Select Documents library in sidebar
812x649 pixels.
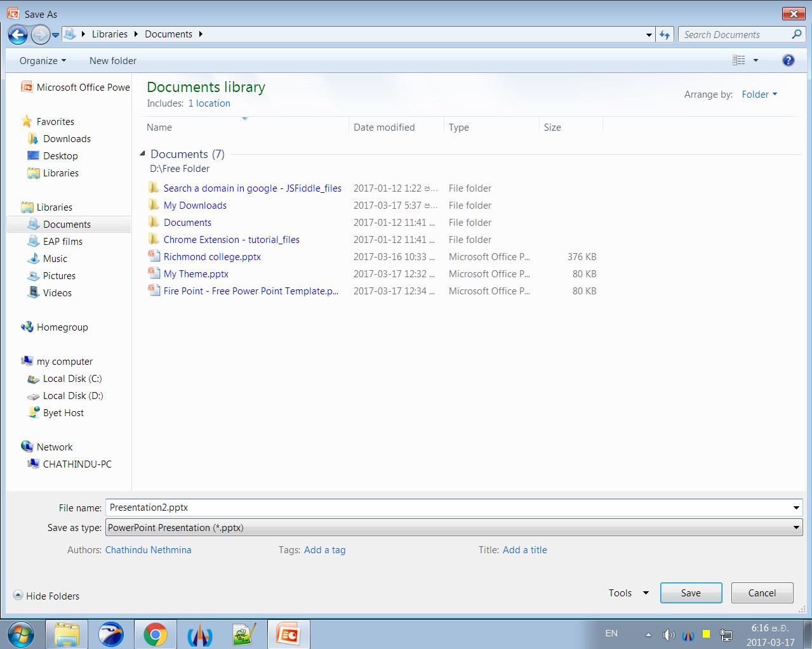[69, 225]
